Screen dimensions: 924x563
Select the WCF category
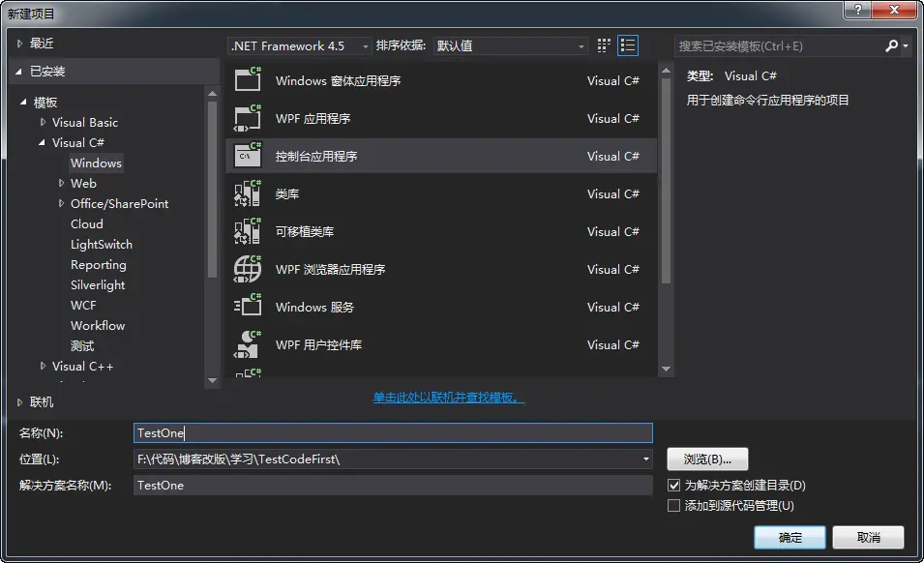(x=83, y=305)
